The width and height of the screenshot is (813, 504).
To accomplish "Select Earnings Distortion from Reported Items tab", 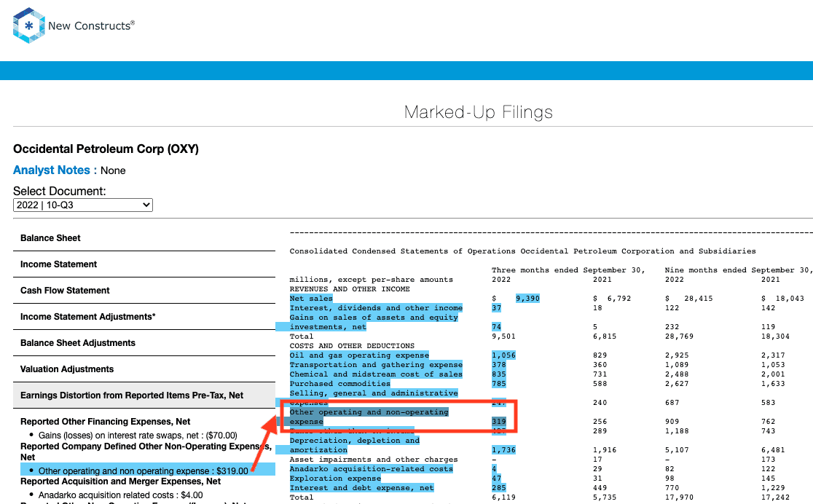I will [144, 395].
